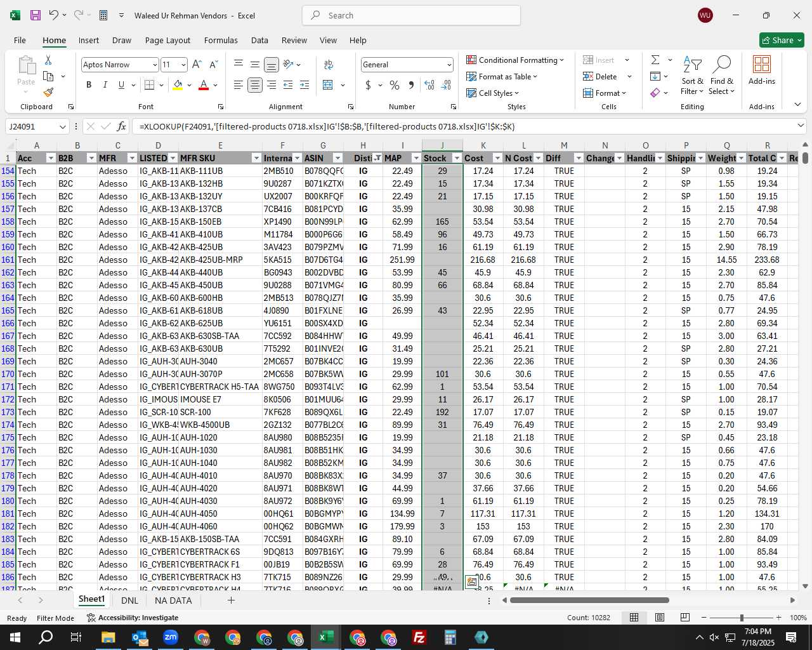This screenshot has width=812, height=650.
Task: Switch to the Data ribbon tab
Action: coord(259,40)
